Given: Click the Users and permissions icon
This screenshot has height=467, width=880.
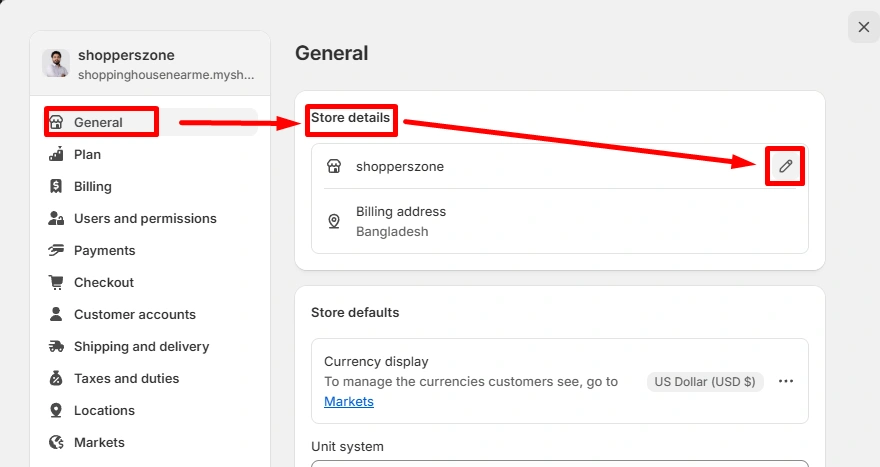Looking at the screenshot, I should coord(57,218).
